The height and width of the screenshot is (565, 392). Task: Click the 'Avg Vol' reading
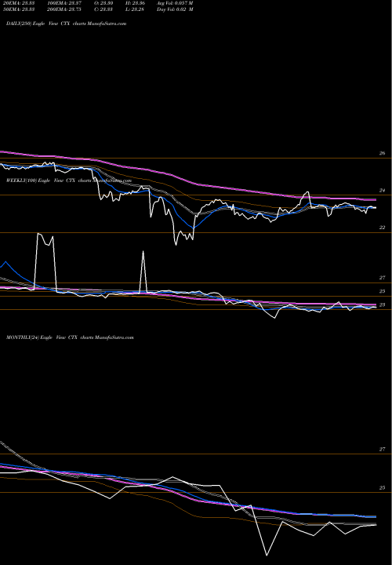click(x=175, y=3)
